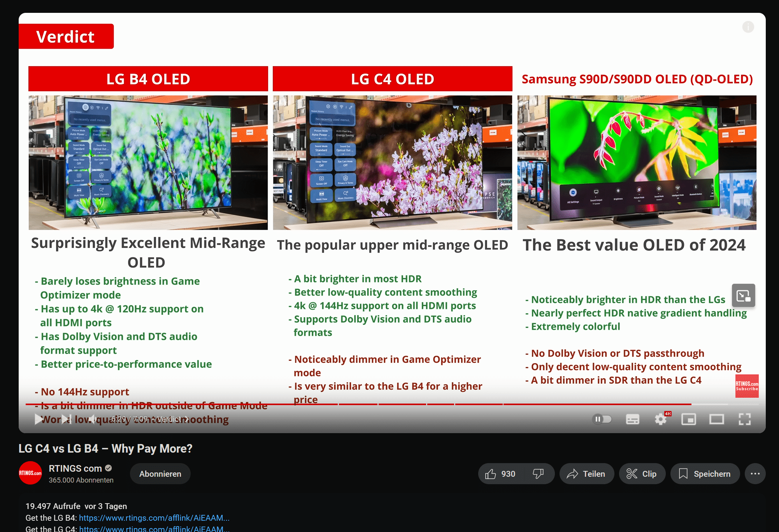Click the picture-in-picture overlay icon

(x=743, y=296)
